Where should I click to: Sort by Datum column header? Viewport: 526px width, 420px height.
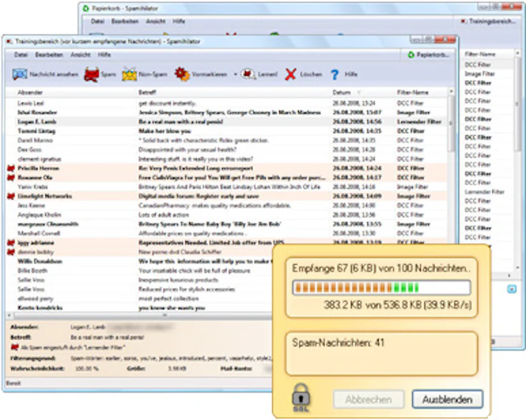[x=342, y=93]
